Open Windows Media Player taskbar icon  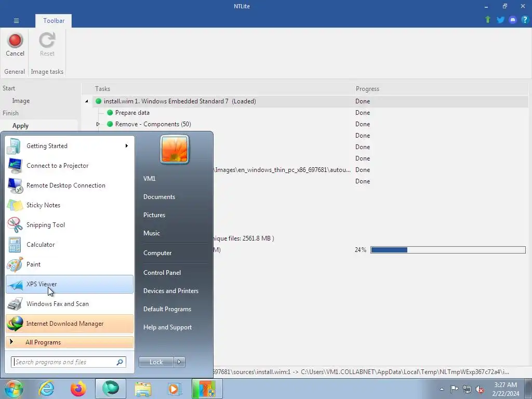click(175, 389)
